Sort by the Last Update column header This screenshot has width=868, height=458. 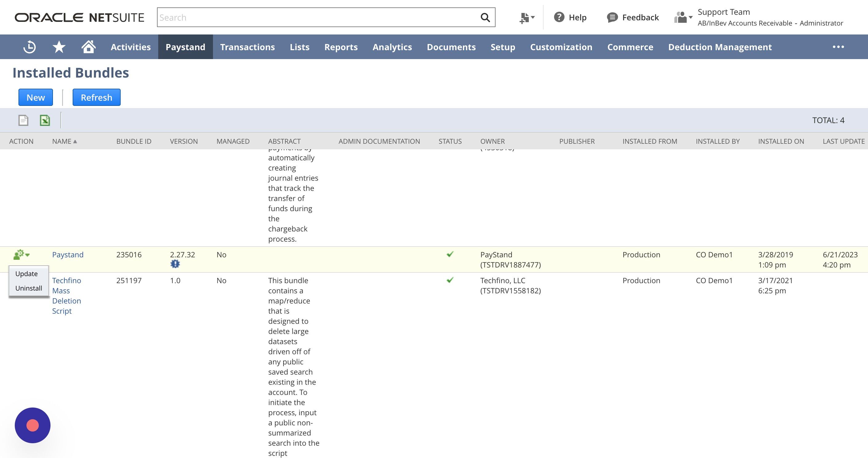point(844,141)
